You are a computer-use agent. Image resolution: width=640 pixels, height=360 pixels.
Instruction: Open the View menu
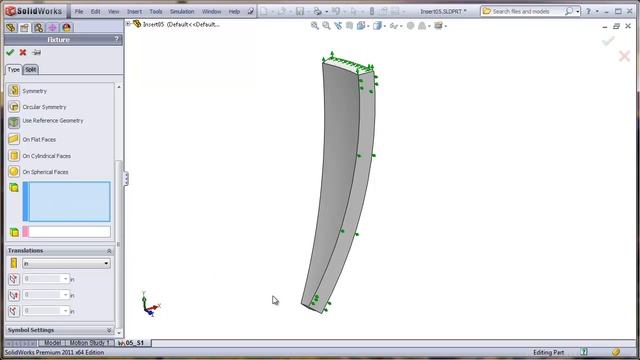pyautogui.click(x=113, y=11)
